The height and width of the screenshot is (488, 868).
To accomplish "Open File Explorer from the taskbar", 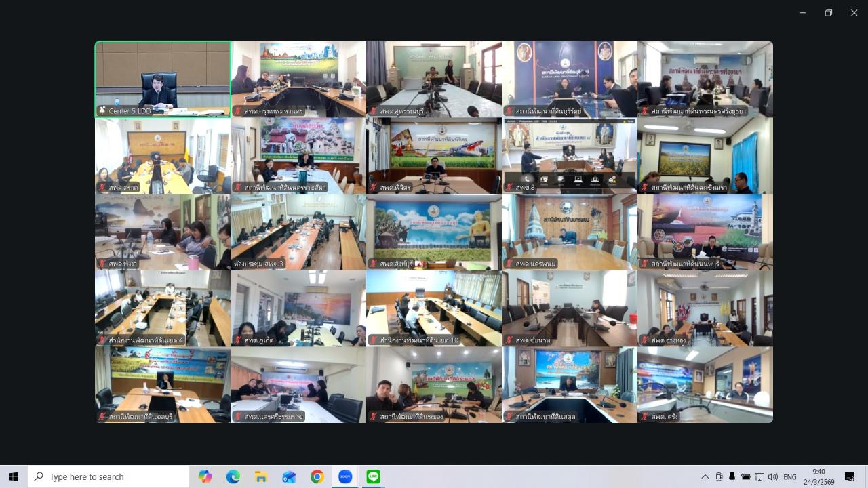I will (x=261, y=476).
